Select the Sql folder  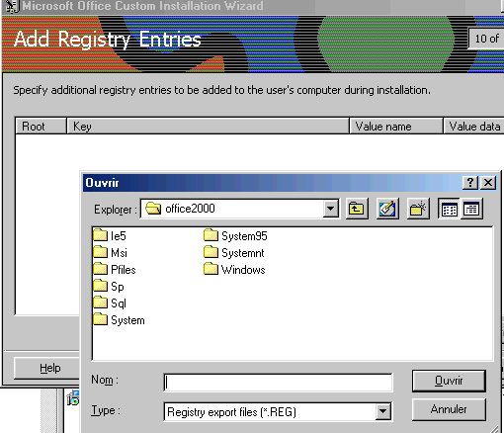pyautogui.click(x=110, y=303)
